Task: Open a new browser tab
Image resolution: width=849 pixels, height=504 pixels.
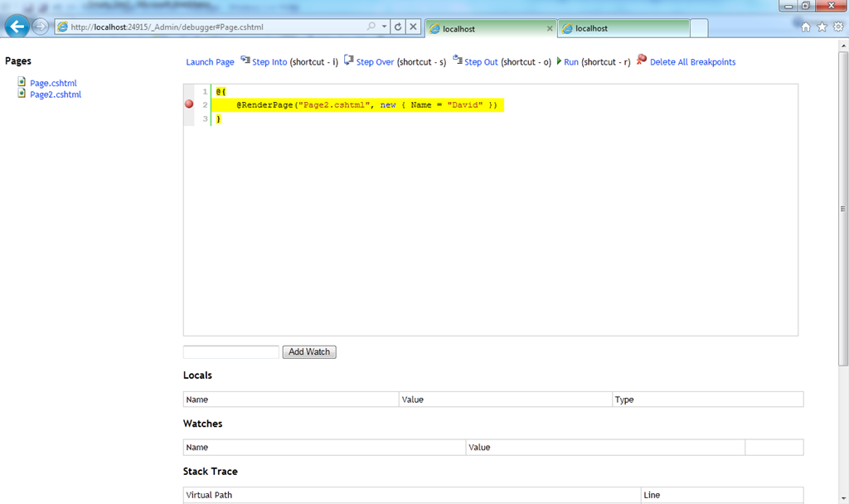Action: coord(699,29)
